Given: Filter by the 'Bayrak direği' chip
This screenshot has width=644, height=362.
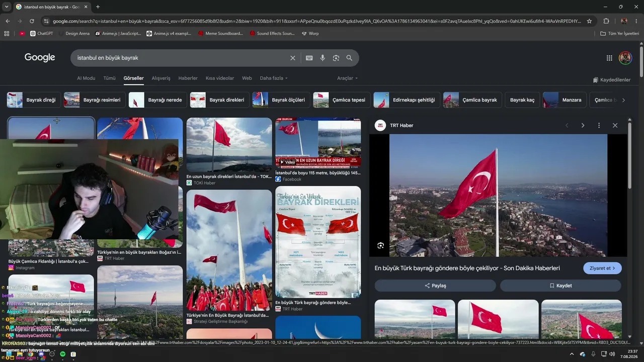Looking at the screenshot, I should pos(34,100).
